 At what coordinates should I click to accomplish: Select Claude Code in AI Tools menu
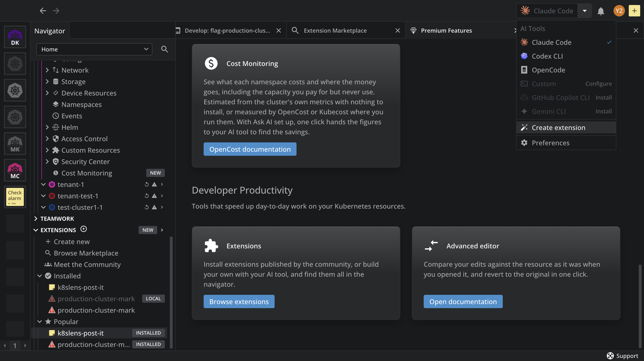566,42
